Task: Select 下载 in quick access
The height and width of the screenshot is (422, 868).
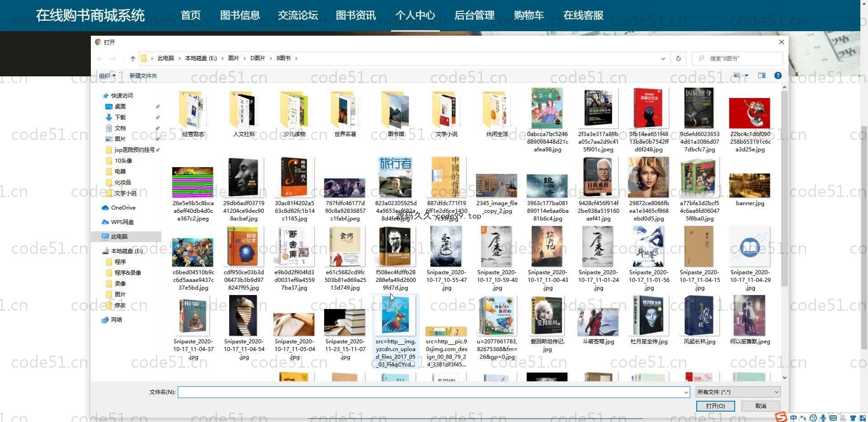Action: 120,117
